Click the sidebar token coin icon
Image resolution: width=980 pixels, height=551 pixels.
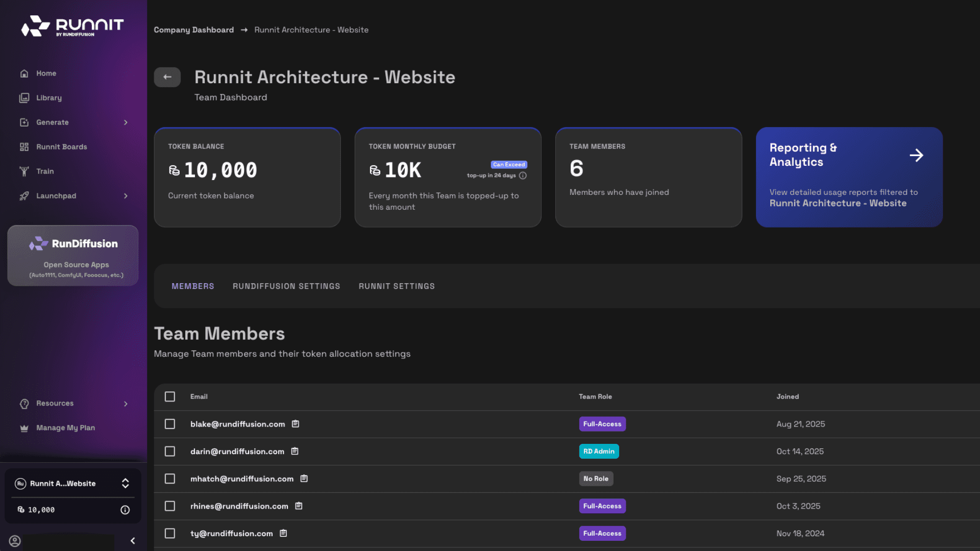pos(21,510)
